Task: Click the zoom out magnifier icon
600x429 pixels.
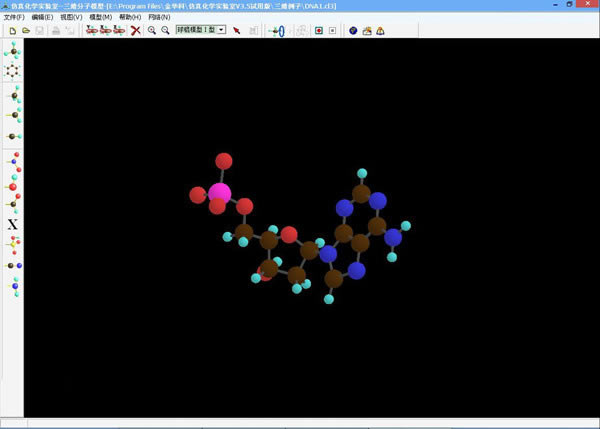Action: pos(165,31)
